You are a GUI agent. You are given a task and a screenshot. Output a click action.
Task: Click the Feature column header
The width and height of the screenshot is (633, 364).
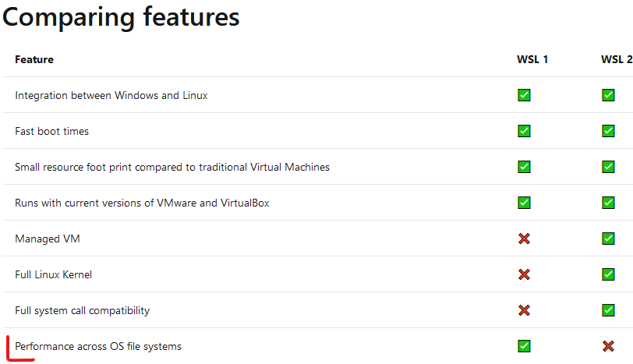click(34, 59)
